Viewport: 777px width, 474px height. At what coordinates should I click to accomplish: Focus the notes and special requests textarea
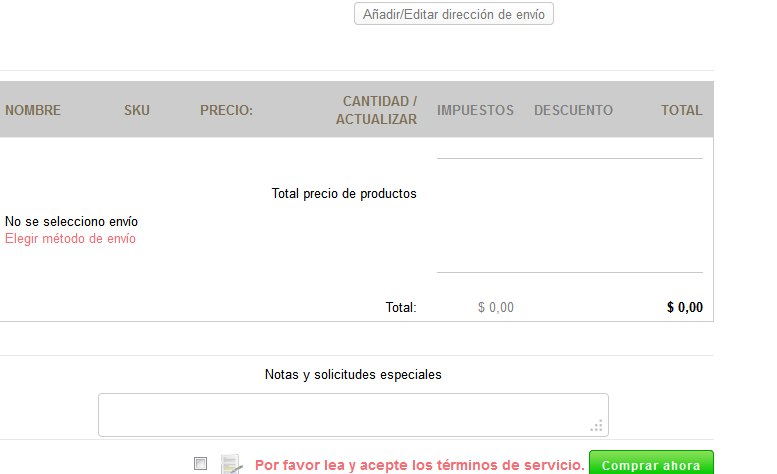353,415
